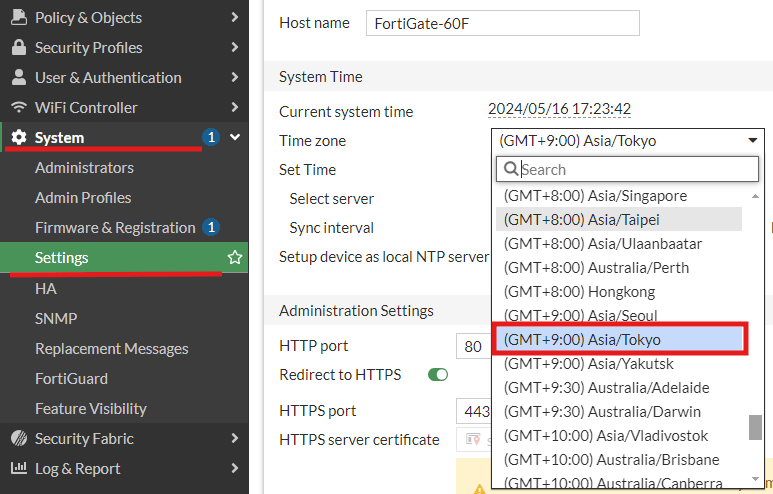Click the User & Authentication person icon
Viewport: 773px width, 494px height.
pos(19,77)
